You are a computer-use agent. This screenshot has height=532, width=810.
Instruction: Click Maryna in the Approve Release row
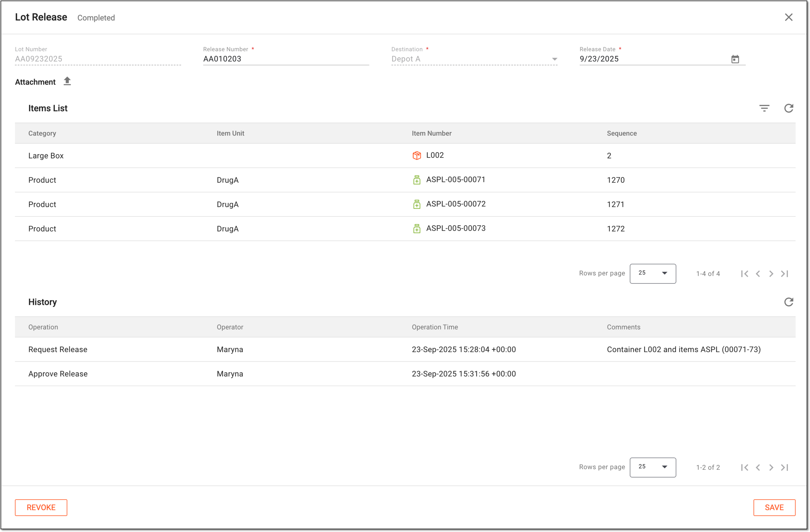point(230,374)
